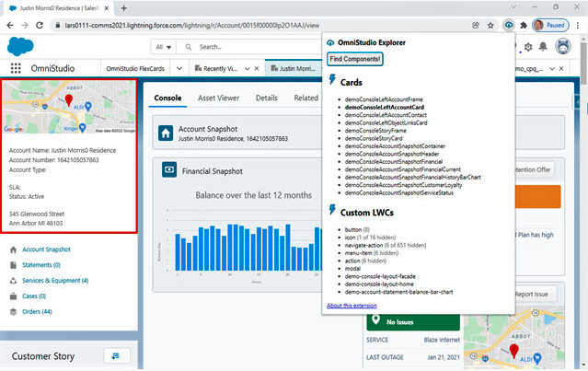Open the About this extension link
The image size is (588, 371).
click(x=353, y=305)
